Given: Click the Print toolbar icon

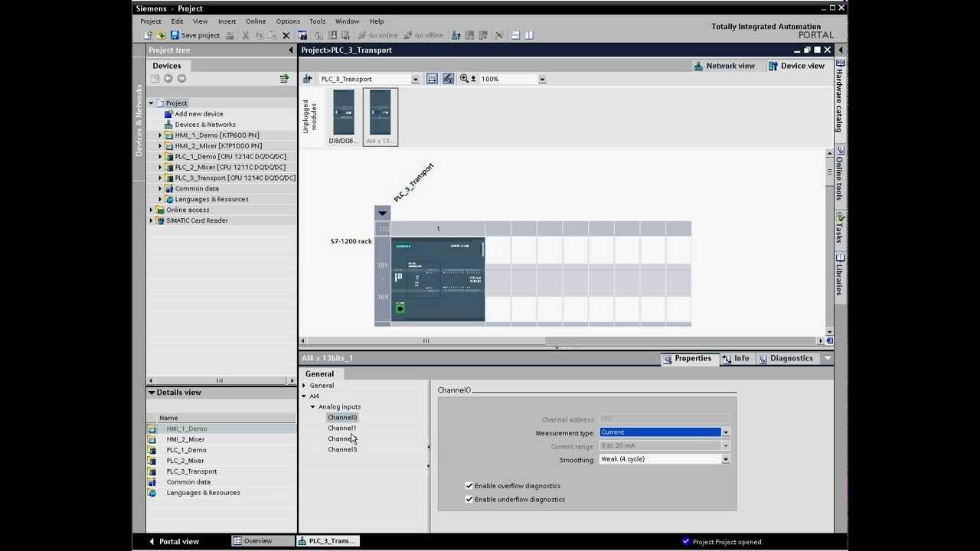Looking at the screenshot, I should point(230,35).
